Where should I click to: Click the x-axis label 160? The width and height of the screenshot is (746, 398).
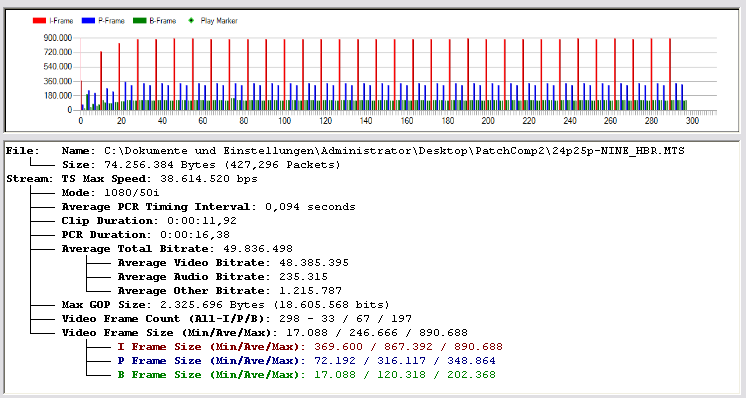pyautogui.click(x=407, y=121)
